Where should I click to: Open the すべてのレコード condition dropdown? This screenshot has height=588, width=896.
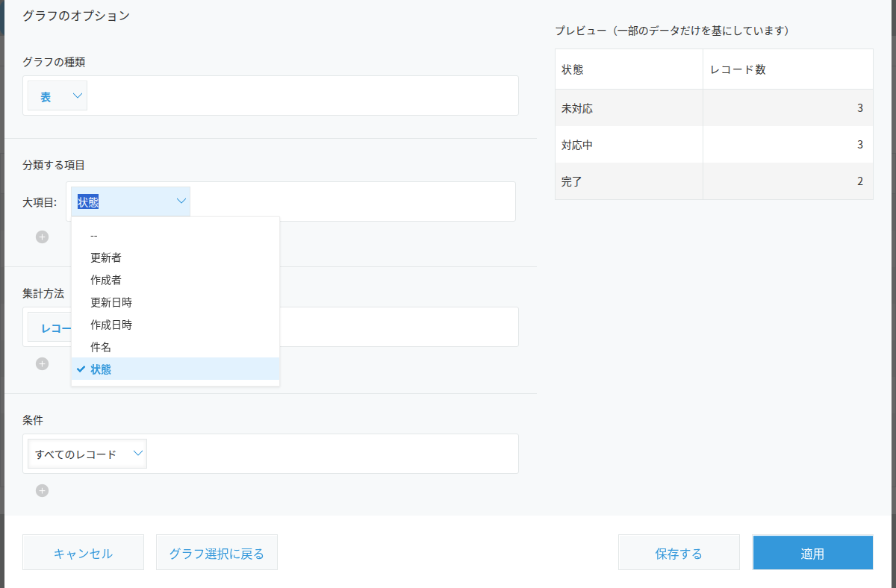[x=87, y=454]
